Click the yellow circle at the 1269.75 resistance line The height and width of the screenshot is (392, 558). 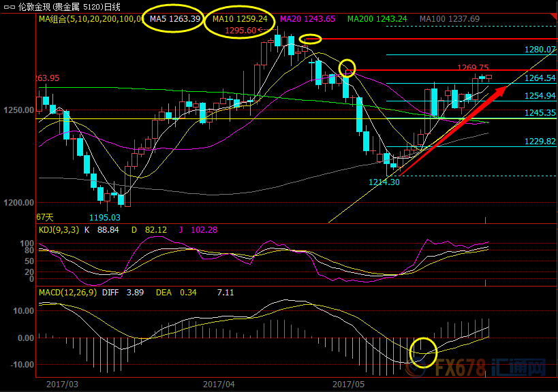pos(347,67)
